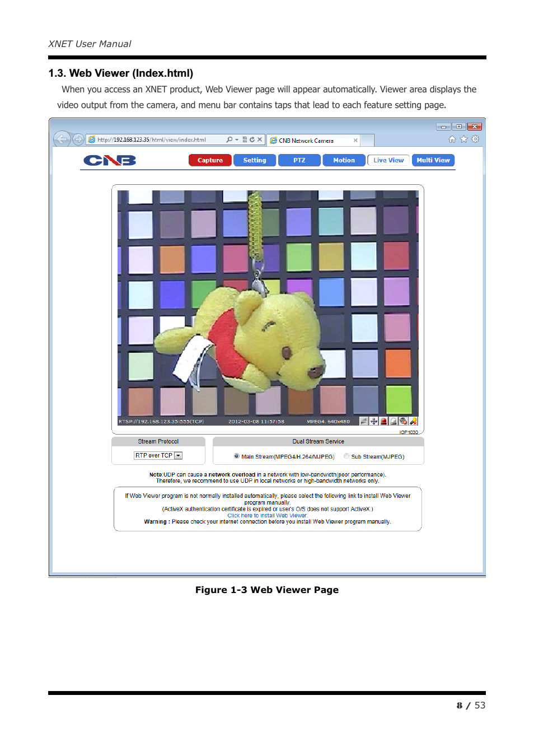Switch to the Live View tab
The height and width of the screenshot is (756, 534).
pos(388,160)
